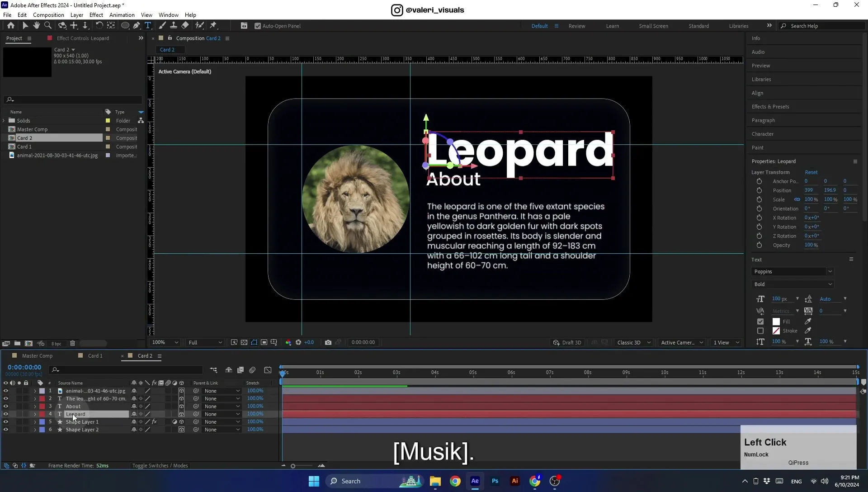This screenshot has width=868, height=492.
Task: Hide Shape Layer 2 visibility eye
Action: [5, 430]
